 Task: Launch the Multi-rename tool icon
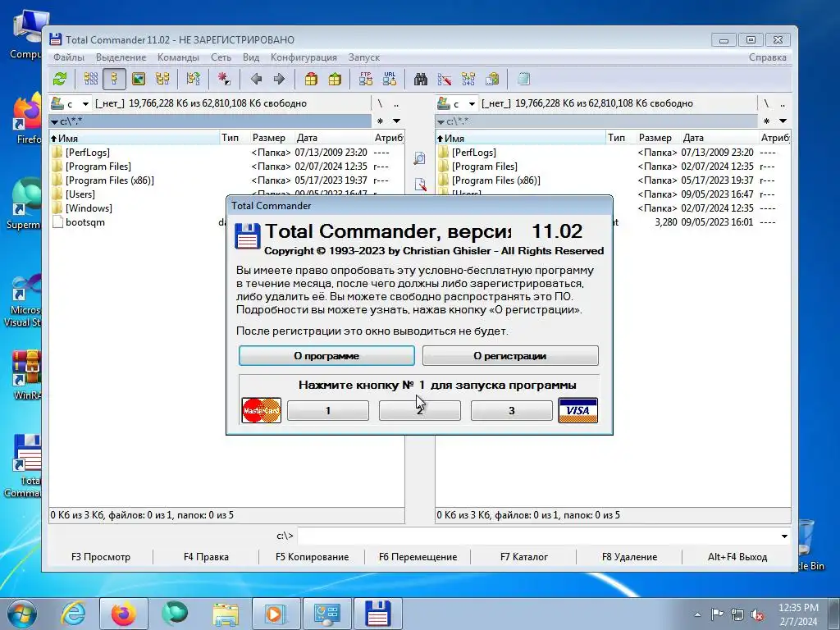[445, 80]
